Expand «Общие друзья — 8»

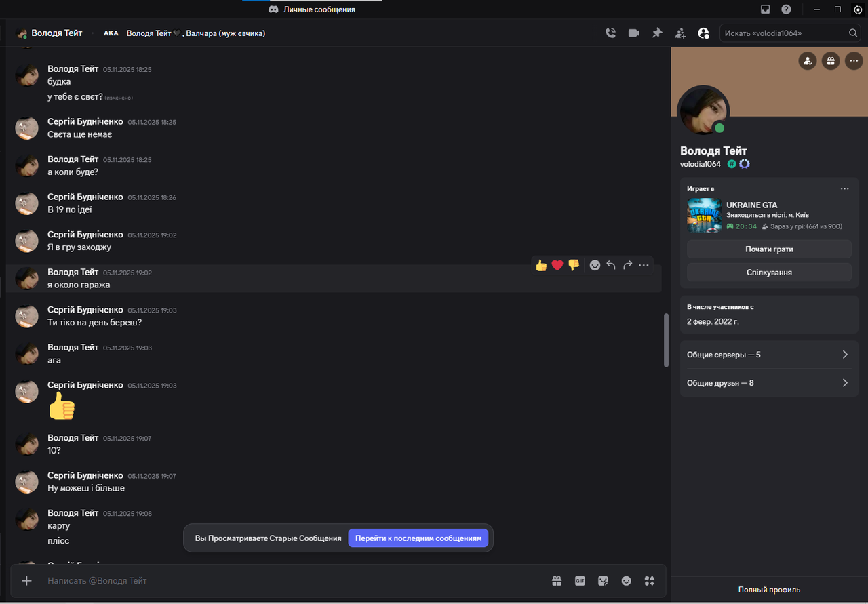click(769, 383)
